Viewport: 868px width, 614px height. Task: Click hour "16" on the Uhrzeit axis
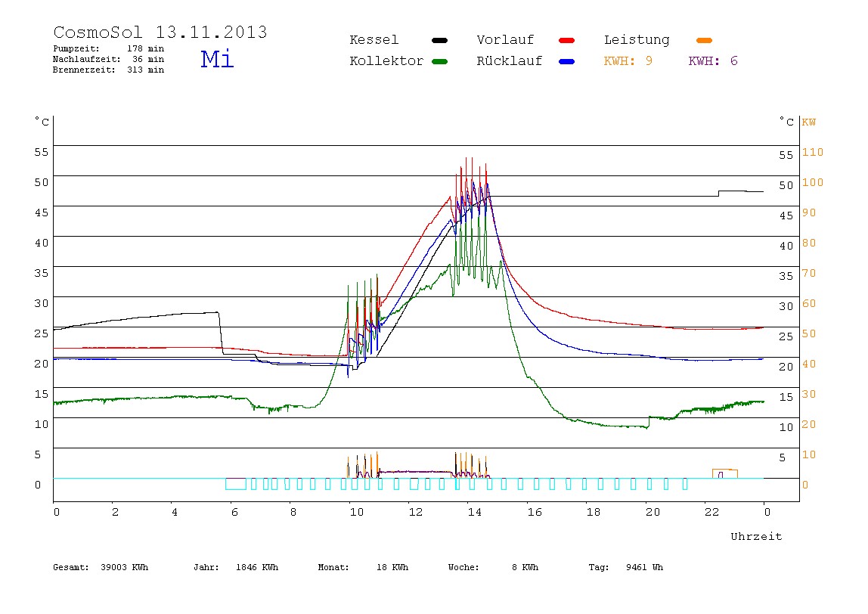pos(535,512)
